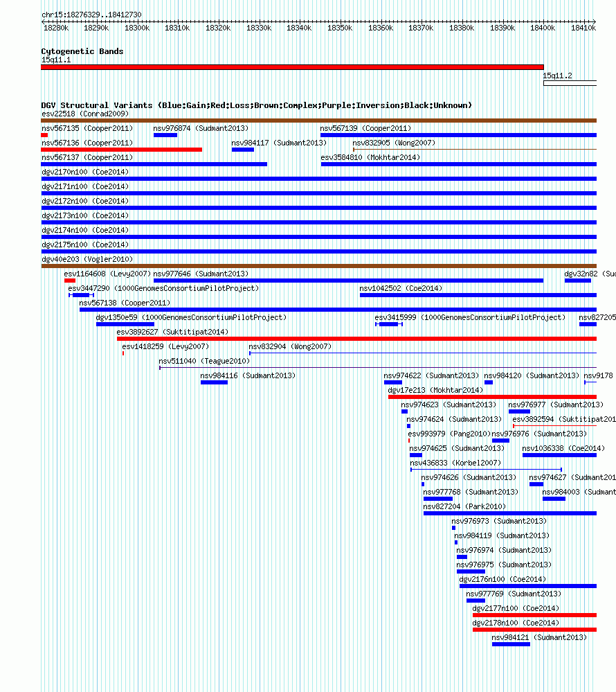Open nsv976974 (Sudmant2013) label
The height and width of the screenshot is (692, 616).
coord(504,551)
